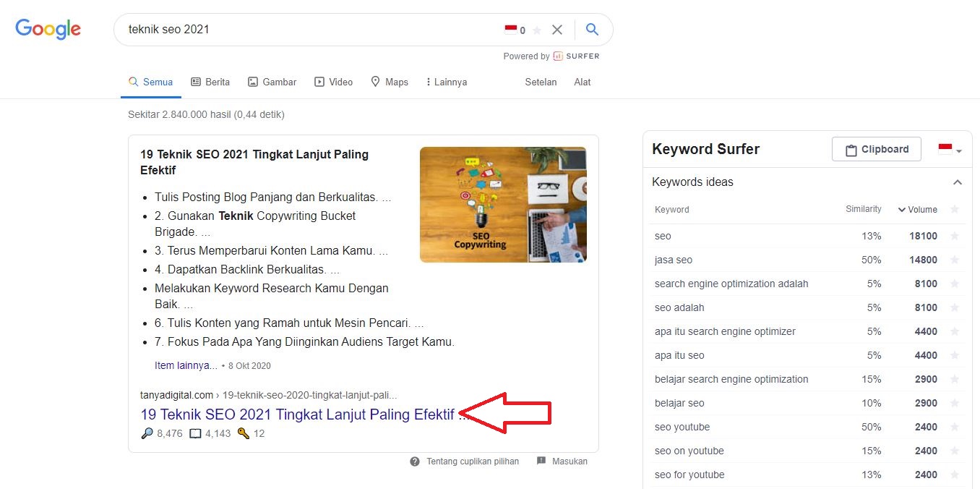Screen dimensions: 980x489
Task: Open the Video tab
Action: 334,82
